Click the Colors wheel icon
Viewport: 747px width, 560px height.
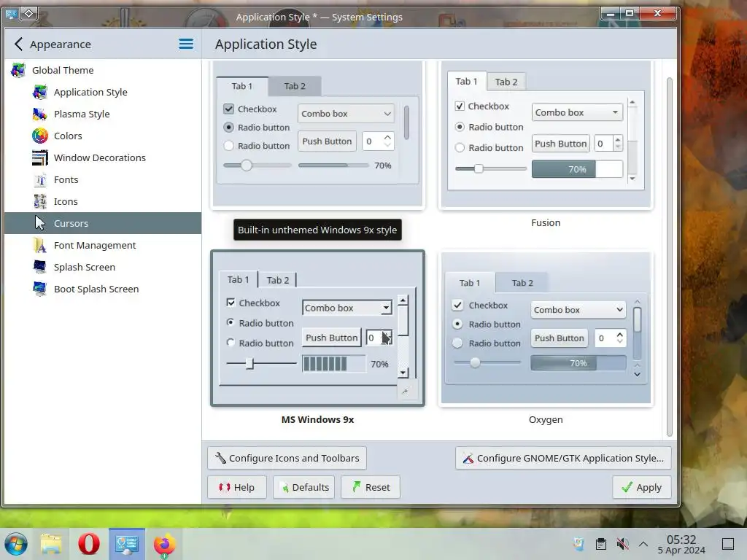coord(40,136)
